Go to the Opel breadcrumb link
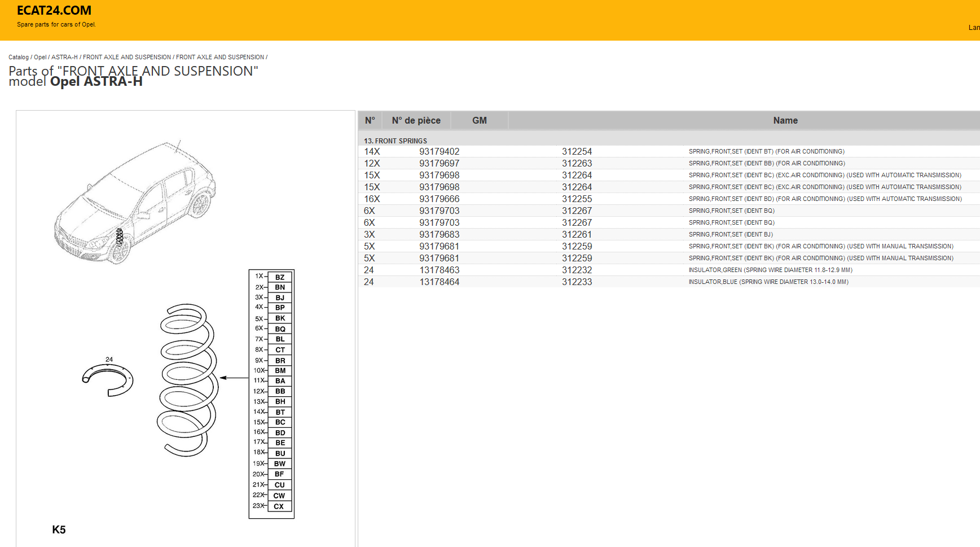The image size is (980, 547). coord(40,57)
